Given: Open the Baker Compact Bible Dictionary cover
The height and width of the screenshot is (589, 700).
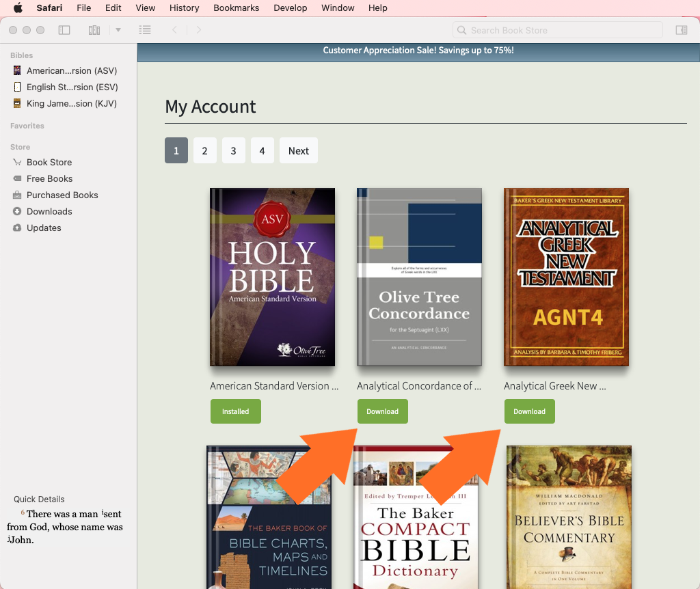Looking at the screenshot, I should pos(416,517).
